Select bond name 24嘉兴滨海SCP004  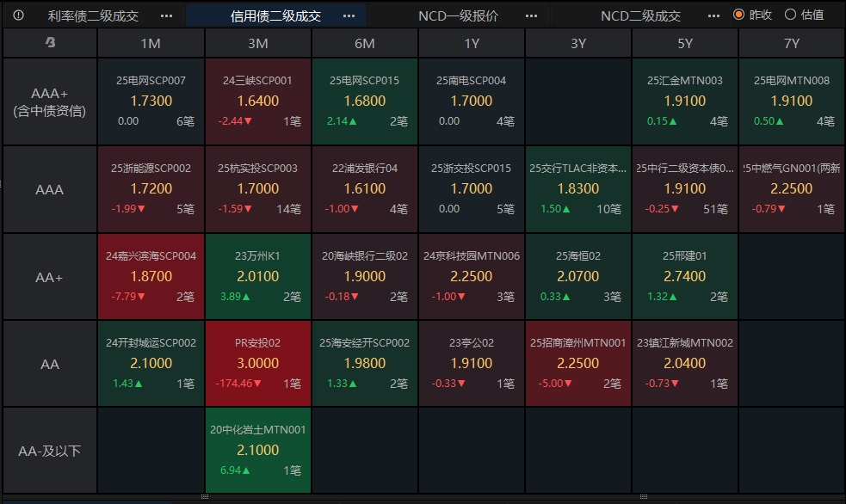151,256
